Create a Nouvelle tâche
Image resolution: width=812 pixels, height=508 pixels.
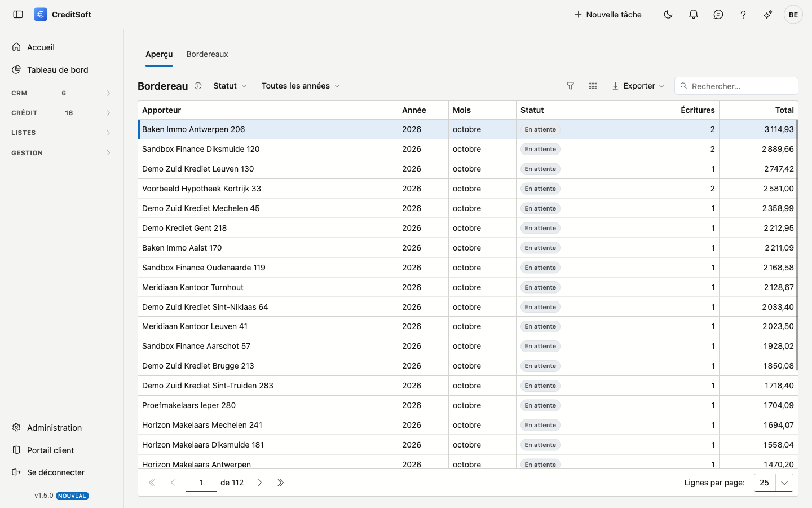(608, 15)
